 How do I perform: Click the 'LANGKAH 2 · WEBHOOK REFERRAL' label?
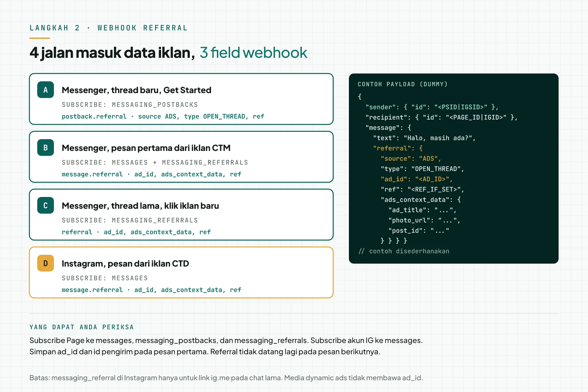point(108,28)
